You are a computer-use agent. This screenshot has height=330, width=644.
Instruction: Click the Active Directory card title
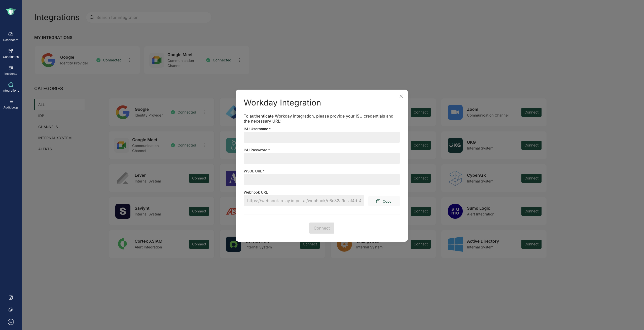click(483, 241)
